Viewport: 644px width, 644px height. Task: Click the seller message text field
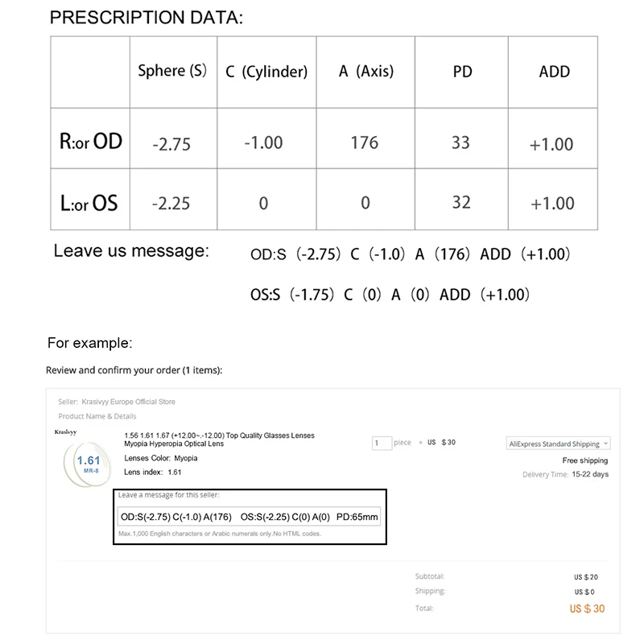click(249, 515)
